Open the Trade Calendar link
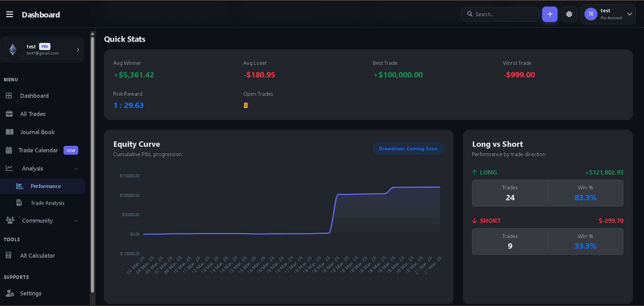The height and width of the screenshot is (306, 644). pos(38,150)
